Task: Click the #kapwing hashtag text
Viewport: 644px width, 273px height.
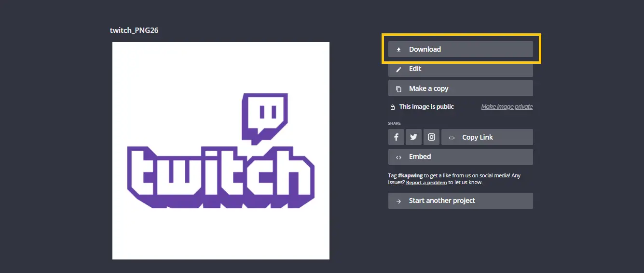Action: pyautogui.click(x=411, y=176)
